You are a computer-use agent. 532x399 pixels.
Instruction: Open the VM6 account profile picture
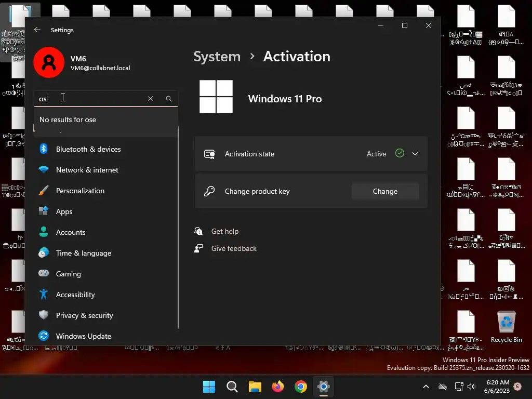49,62
